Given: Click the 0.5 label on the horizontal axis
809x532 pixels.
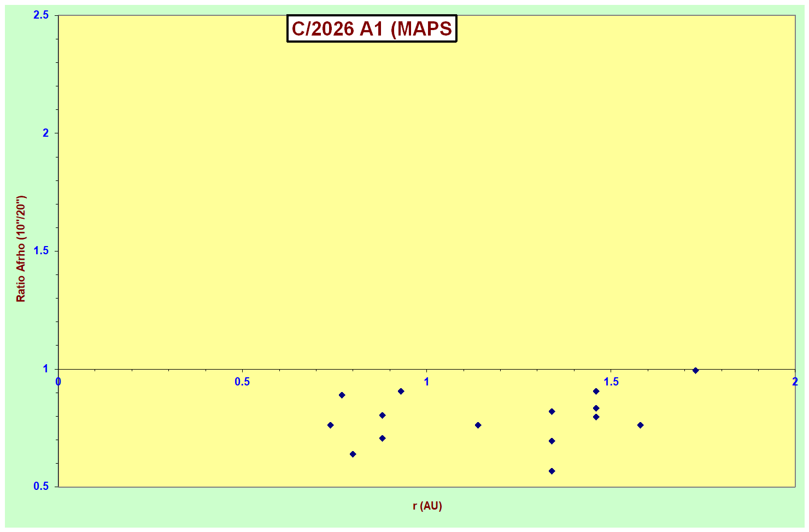Looking at the screenshot, I should (242, 382).
